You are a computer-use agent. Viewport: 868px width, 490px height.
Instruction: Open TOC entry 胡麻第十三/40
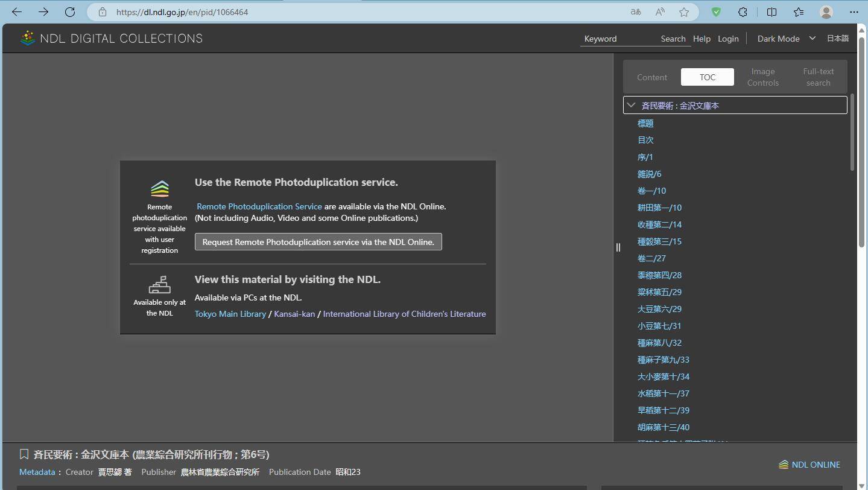click(x=664, y=427)
